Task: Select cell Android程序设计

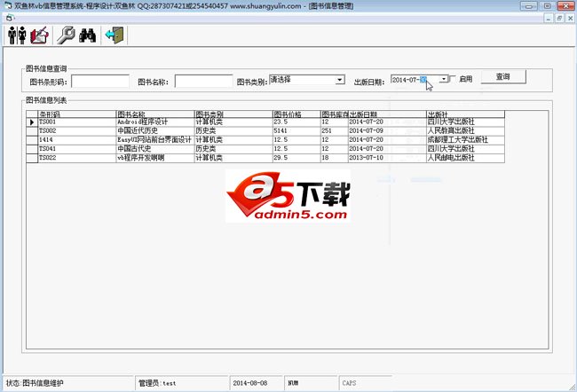Action: tap(155, 122)
